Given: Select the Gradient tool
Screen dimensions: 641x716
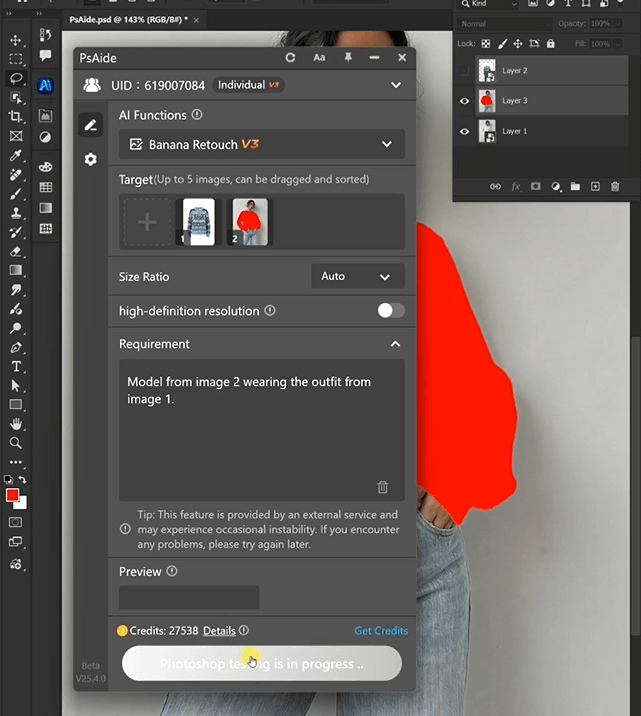Looking at the screenshot, I should (x=16, y=270).
